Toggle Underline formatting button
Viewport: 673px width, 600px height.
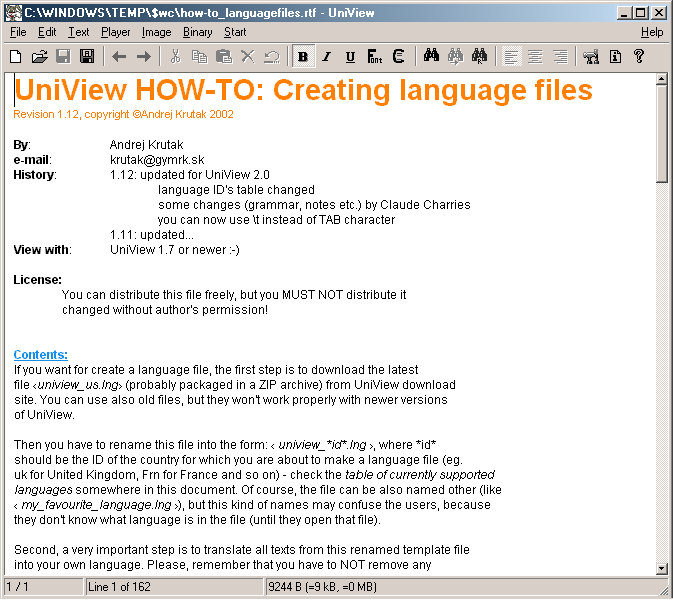350,56
